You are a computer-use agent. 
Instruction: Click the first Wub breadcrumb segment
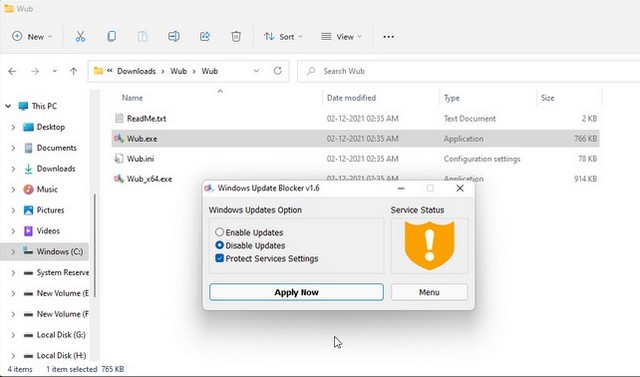point(178,71)
